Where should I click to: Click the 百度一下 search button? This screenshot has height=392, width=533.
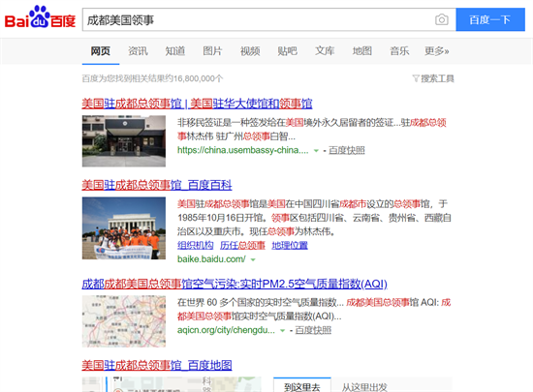coord(490,19)
